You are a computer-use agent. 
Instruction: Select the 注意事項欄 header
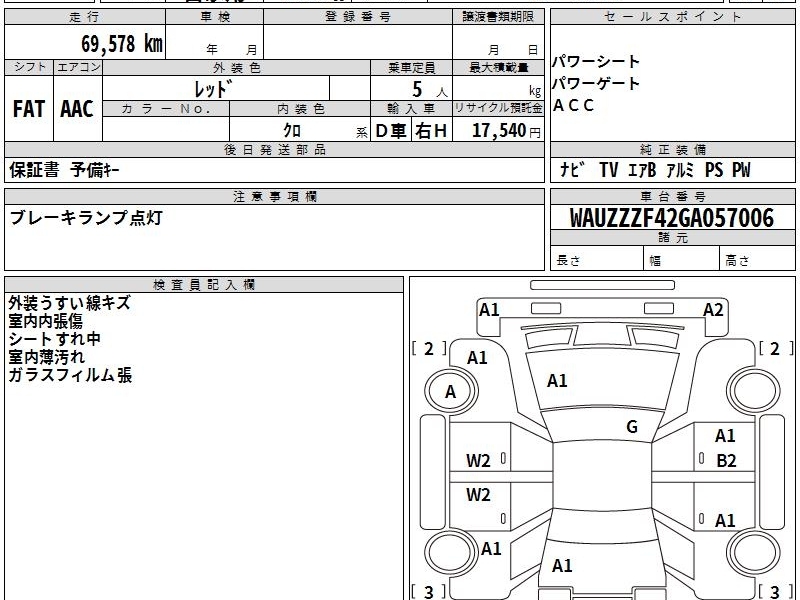275,197
